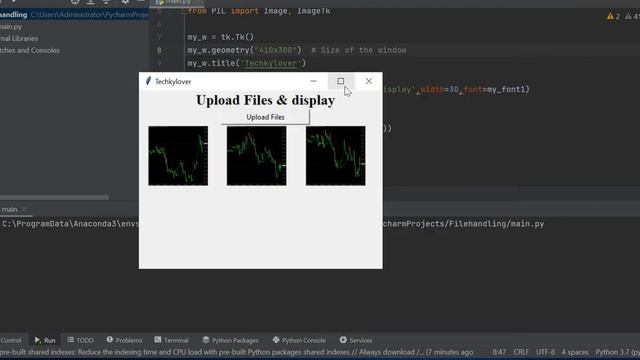This screenshot has width=640, height=360.
Task: Click the pre-built shared indexes status message
Action: 237,352
